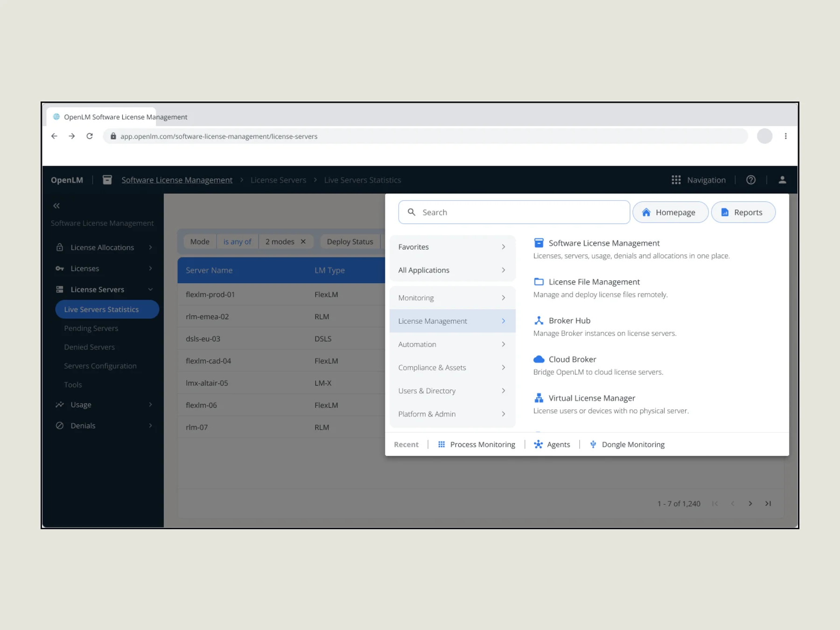840x630 pixels.
Task: Click the browser address bar
Action: coord(425,136)
